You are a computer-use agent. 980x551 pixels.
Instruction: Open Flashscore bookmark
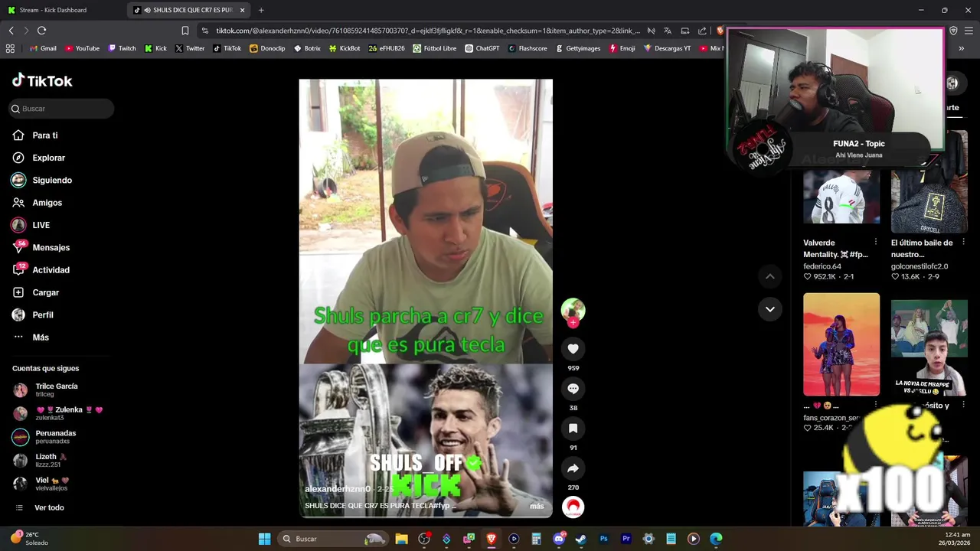pyautogui.click(x=528, y=48)
